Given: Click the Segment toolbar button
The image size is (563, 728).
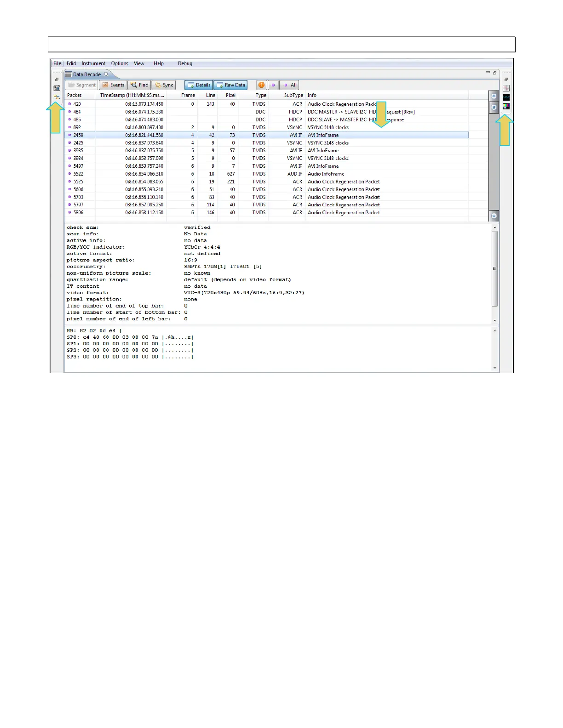Looking at the screenshot, I should point(81,85).
